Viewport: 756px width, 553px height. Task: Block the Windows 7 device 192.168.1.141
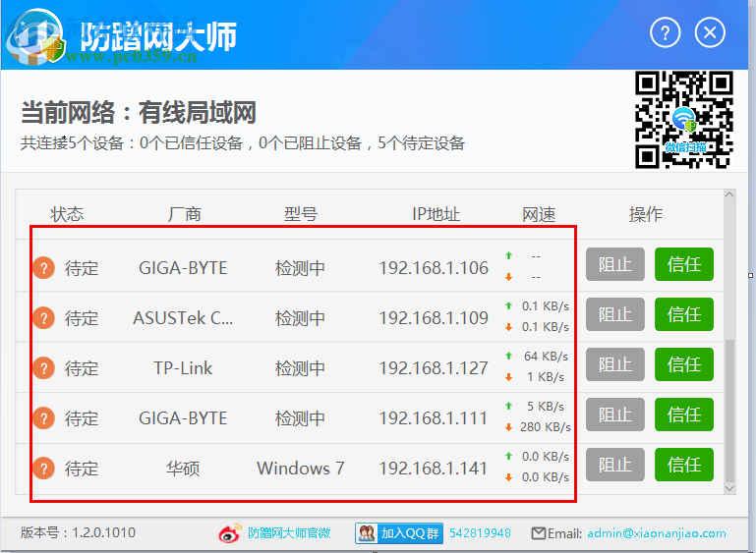coord(615,465)
